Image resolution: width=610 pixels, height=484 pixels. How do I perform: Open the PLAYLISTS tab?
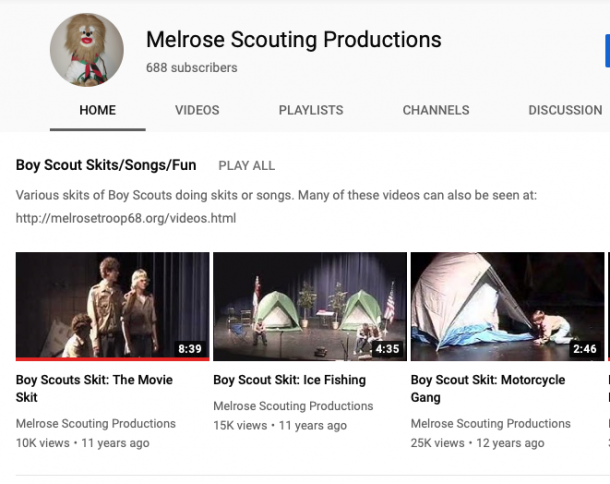311,110
